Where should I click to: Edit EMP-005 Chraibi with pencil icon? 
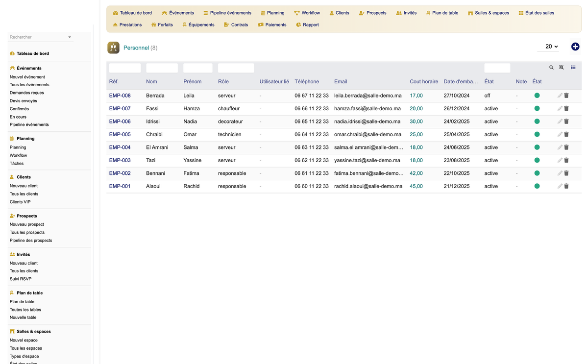560,134
